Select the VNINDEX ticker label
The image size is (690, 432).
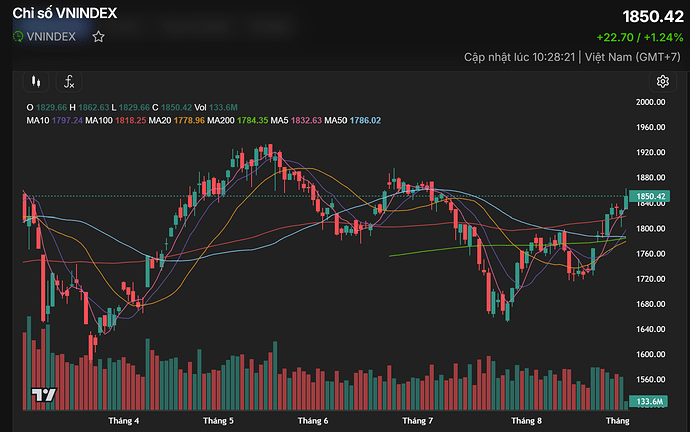pyautogui.click(x=51, y=37)
